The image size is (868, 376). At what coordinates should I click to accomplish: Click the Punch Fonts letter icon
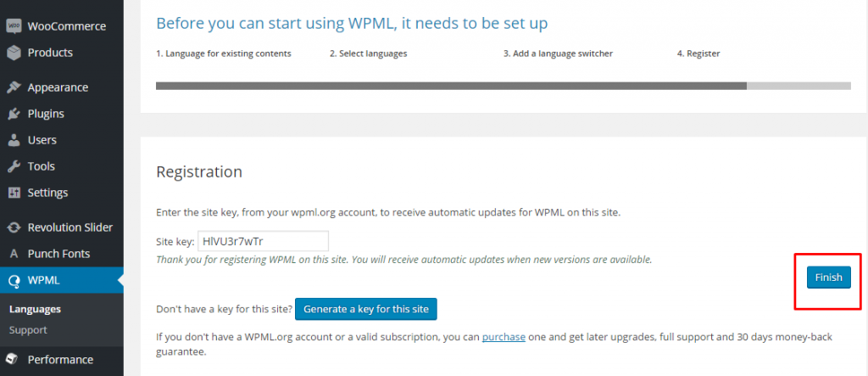pyautogui.click(x=14, y=254)
